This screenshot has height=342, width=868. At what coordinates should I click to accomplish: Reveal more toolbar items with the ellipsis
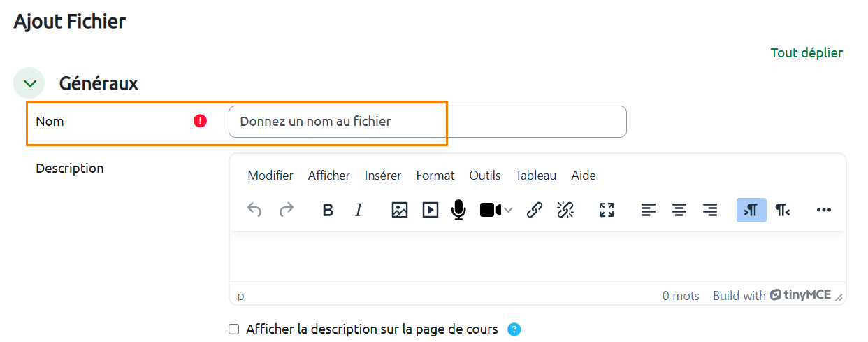[x=824, y=210]
